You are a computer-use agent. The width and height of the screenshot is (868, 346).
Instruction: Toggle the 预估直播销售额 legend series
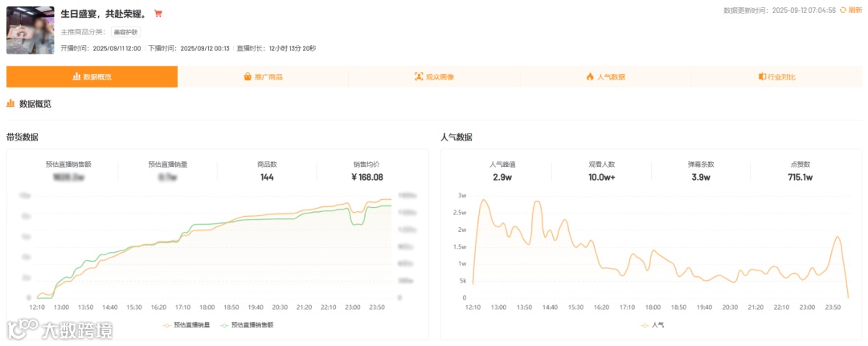pos(247,325)
